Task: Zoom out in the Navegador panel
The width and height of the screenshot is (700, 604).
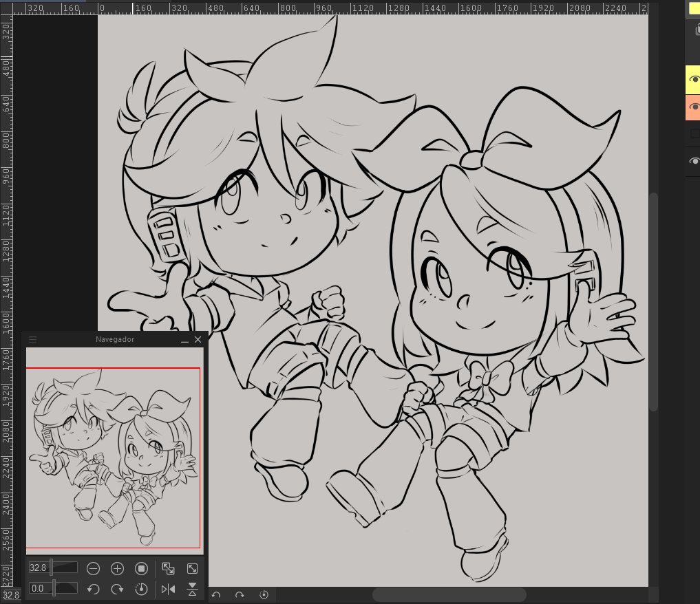Action: point(93,568)
